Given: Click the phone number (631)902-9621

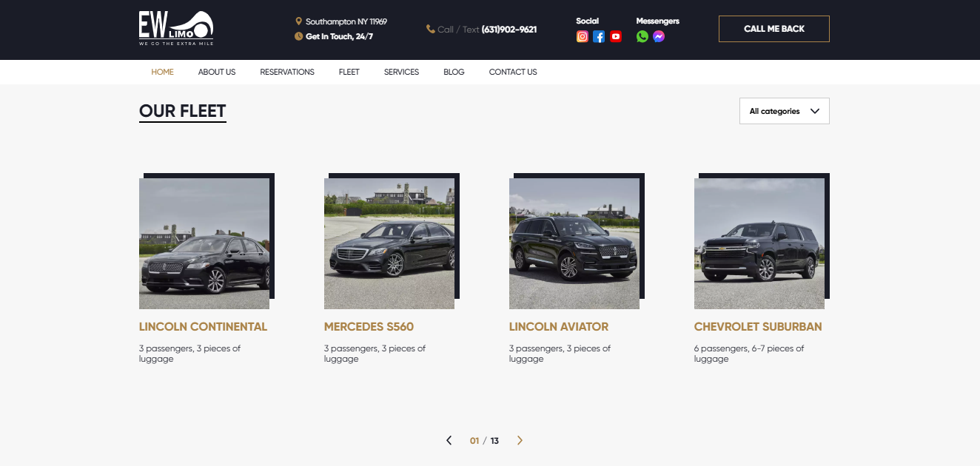Looking at the screenshot, I should [x=509, y=30].
